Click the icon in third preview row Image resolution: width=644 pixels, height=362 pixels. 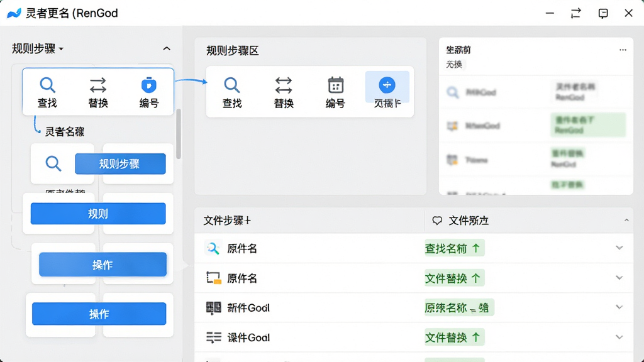coord(452,160)
